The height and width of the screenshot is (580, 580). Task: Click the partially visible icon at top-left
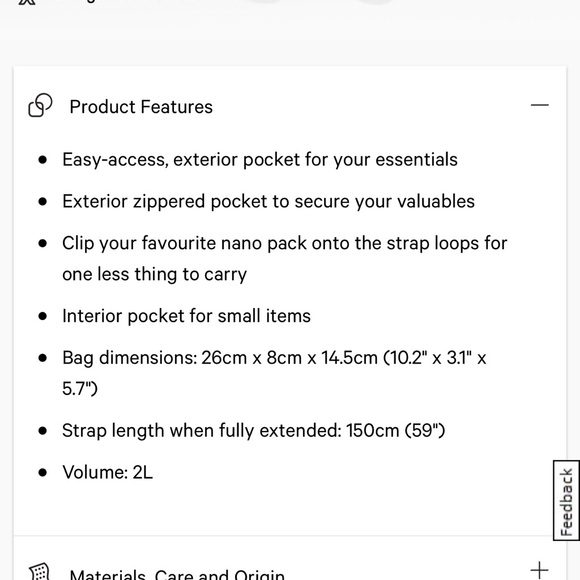(x=27, y=2)
